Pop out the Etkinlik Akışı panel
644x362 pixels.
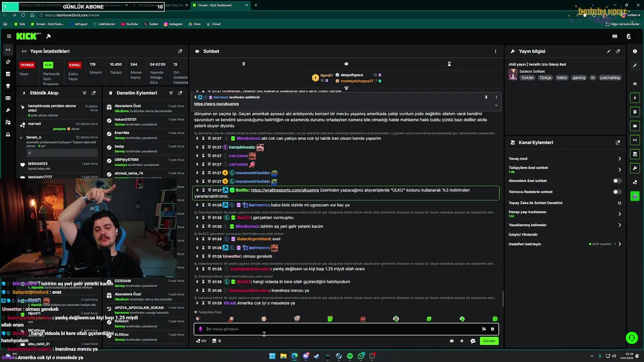94,93
